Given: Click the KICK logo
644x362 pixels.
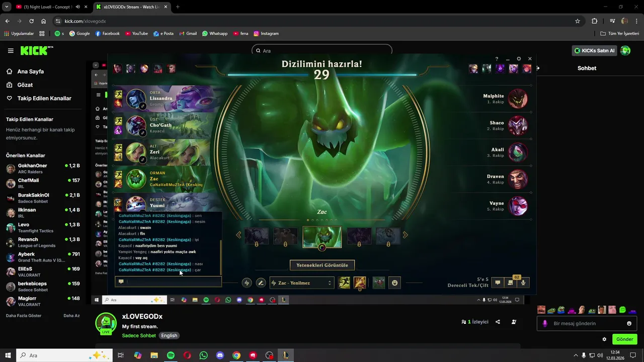Looking at the screenshot, I should (x=36, y=50).
